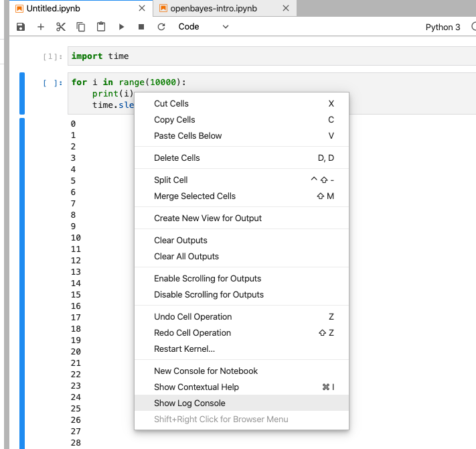This screenshot has width=476, height=449.
Task: Close the Untitled.ipynb tab
Action: pos(142,9)
